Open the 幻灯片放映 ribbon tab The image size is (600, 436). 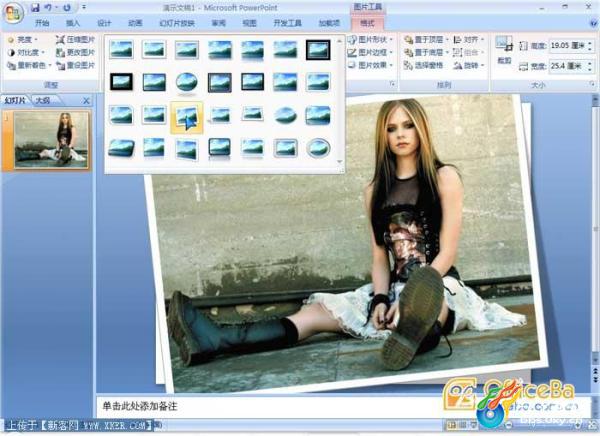(x=177, y=23)
